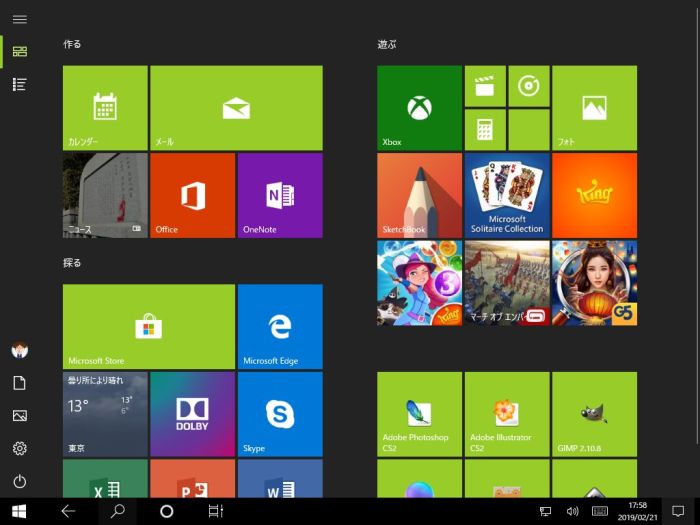Open the Tokyo weather tile
Screen dimensions: 700x525
105,414
